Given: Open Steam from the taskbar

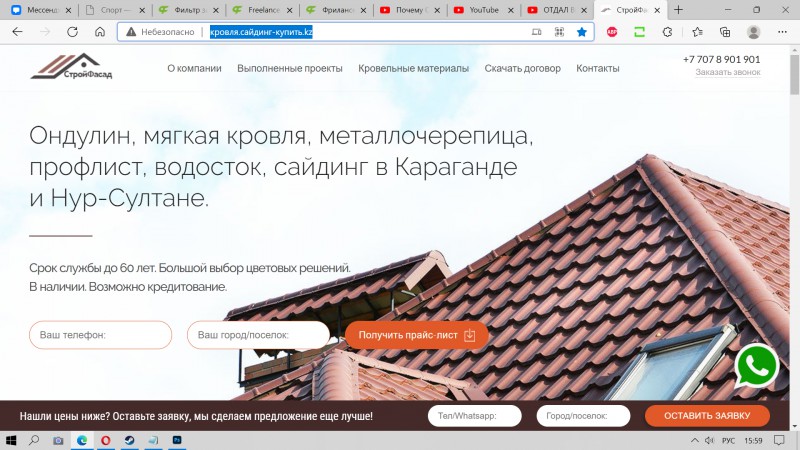Looking at the screenshot, I should [130, 440].
